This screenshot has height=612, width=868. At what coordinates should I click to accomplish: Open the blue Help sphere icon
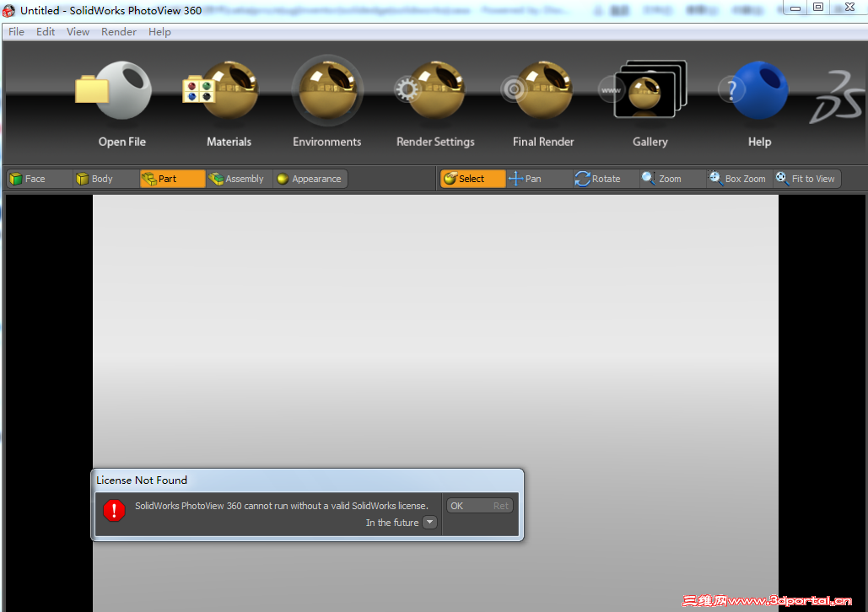[x=753, y=90]
